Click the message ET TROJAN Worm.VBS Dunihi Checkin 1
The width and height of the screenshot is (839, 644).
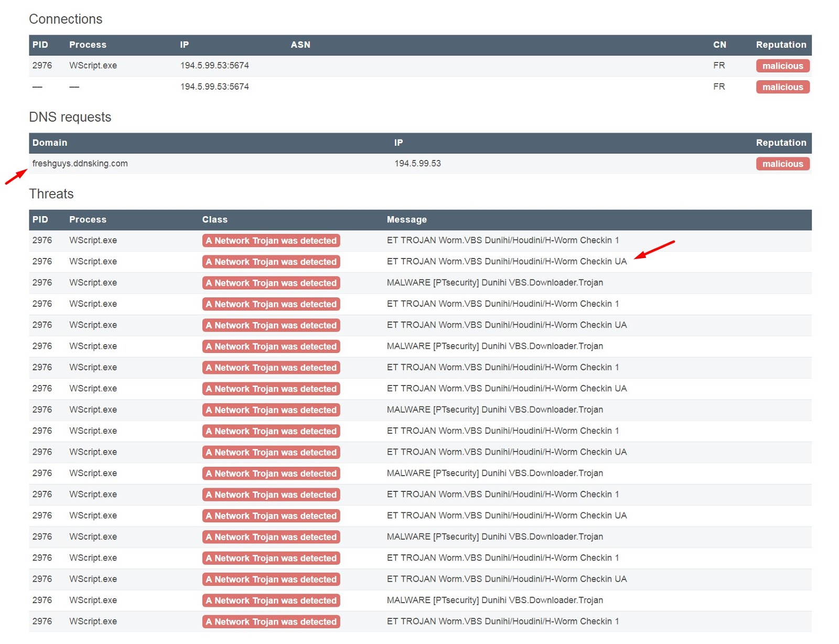pos(502,241)
